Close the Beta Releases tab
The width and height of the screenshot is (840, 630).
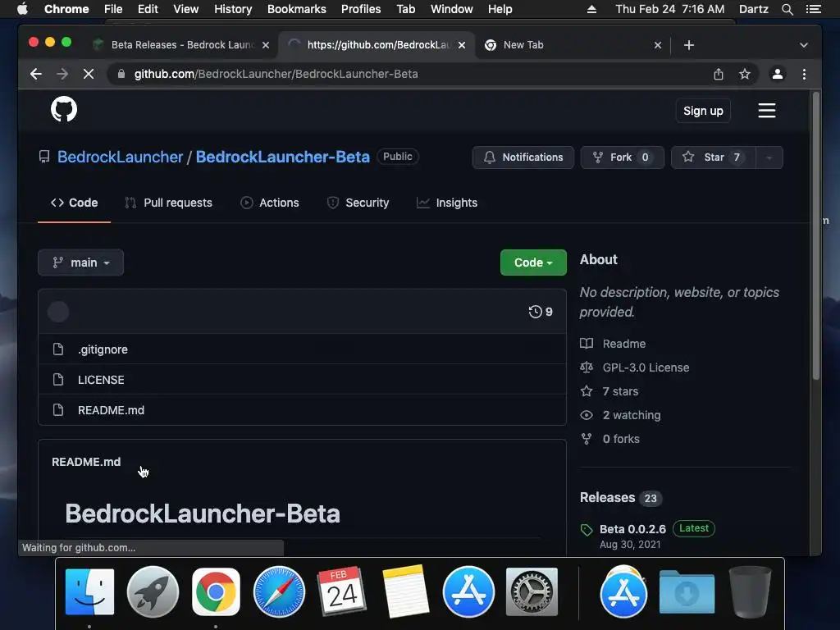coord(265,45)
